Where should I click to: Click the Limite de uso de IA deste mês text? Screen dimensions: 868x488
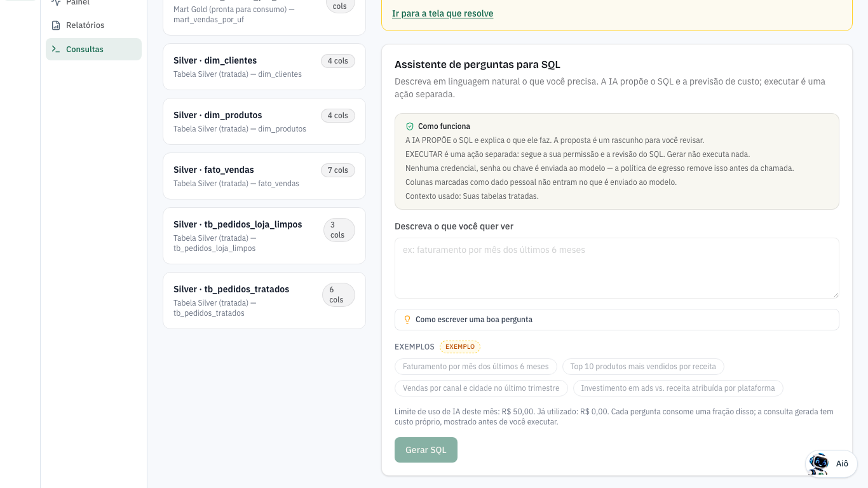(x=614, y=417)
